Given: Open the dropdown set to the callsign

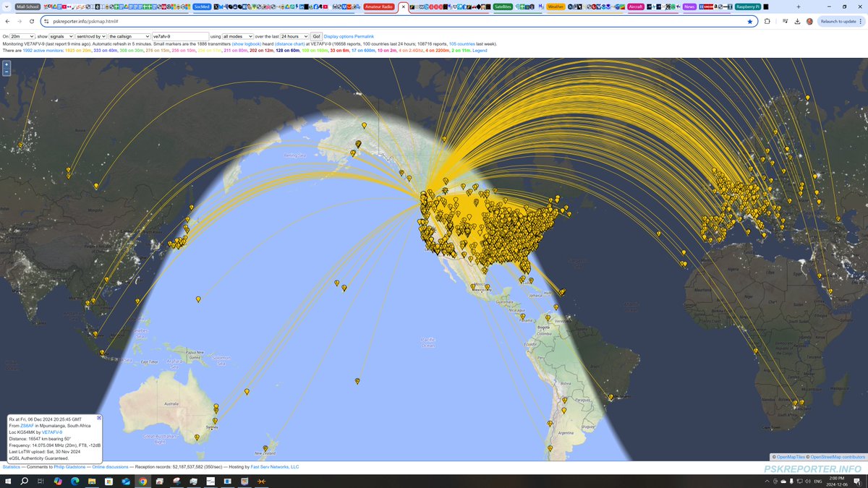Looking at the screenshot, I should 129,36.
